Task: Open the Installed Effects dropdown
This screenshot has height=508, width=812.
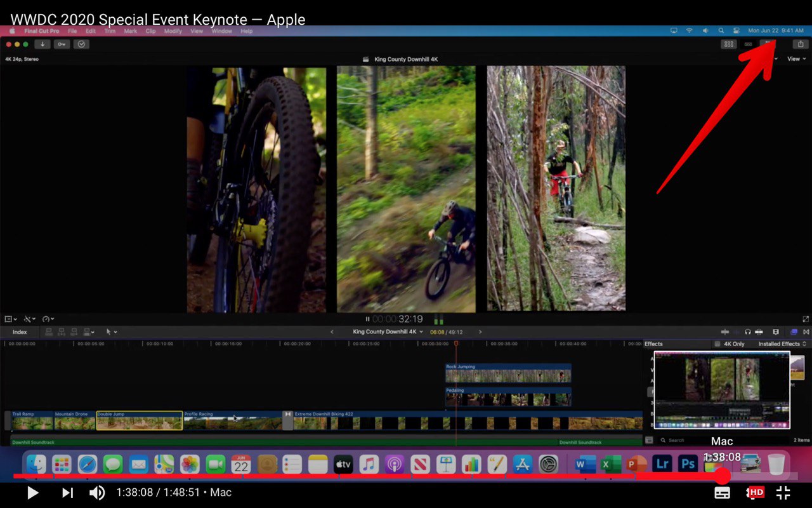Action: coord(782,344)
